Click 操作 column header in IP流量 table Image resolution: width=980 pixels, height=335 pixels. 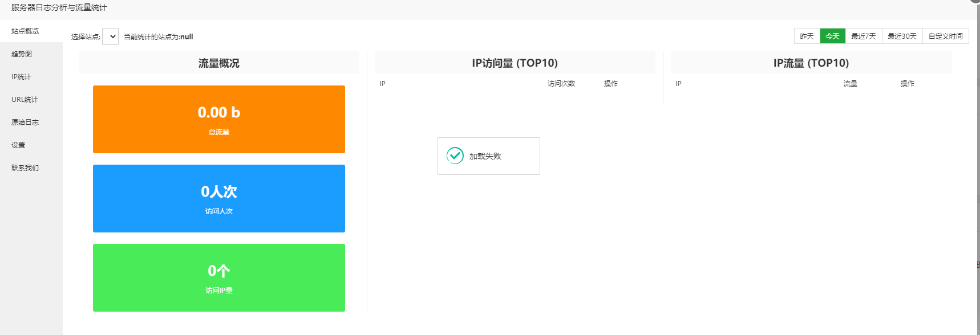908,83
